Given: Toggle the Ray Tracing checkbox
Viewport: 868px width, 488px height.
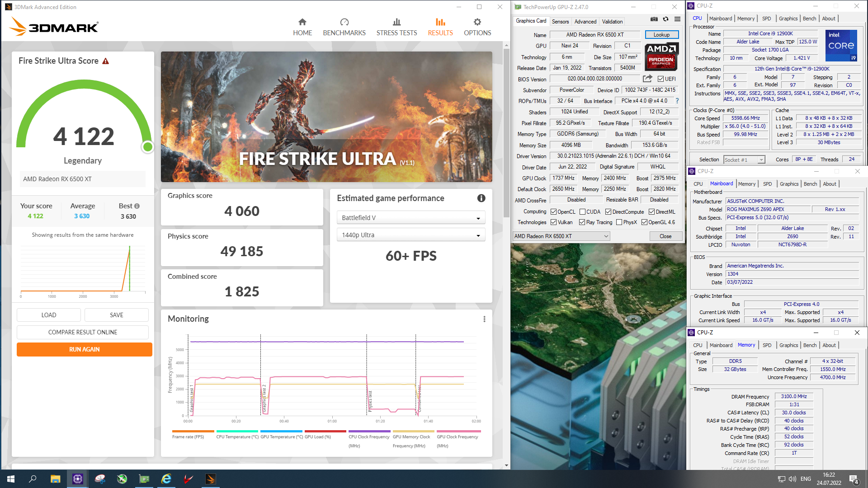Looking at the screenshot, I should click(582, 222).
